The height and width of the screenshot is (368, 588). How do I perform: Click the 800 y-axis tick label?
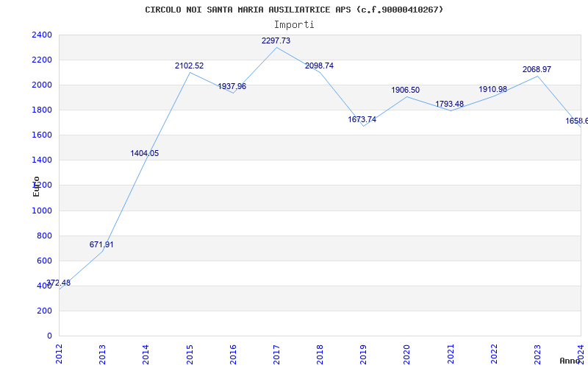(x=45, y=236)
